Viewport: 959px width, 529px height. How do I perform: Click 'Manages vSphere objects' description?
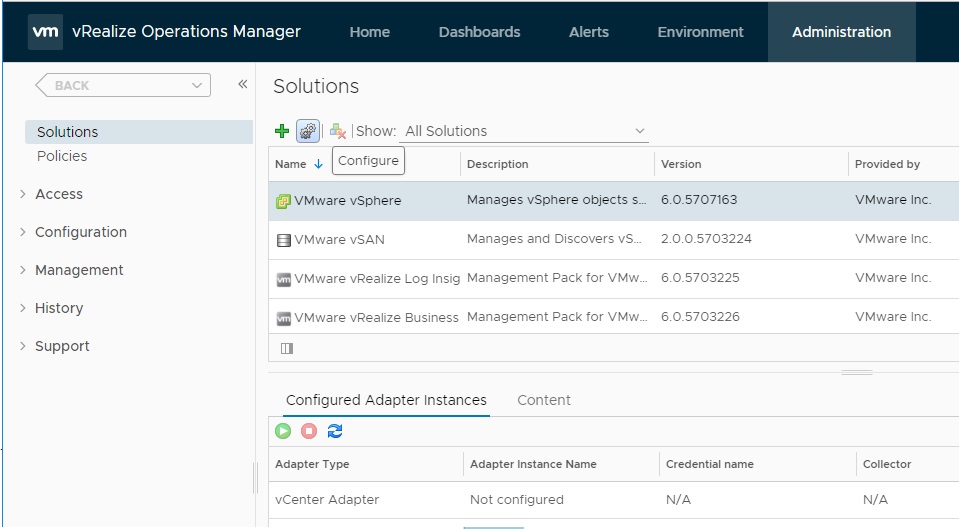pyautogui.click(x=556, y=199)
